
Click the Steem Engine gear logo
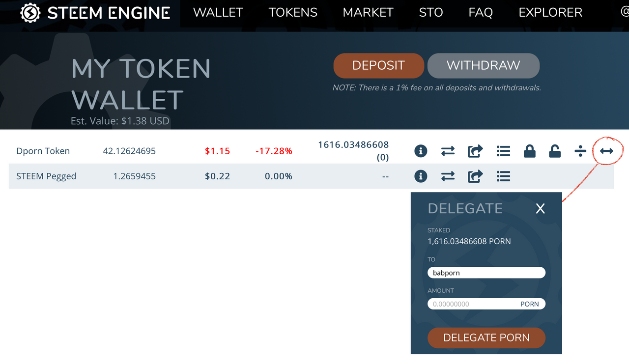(30, 13)
